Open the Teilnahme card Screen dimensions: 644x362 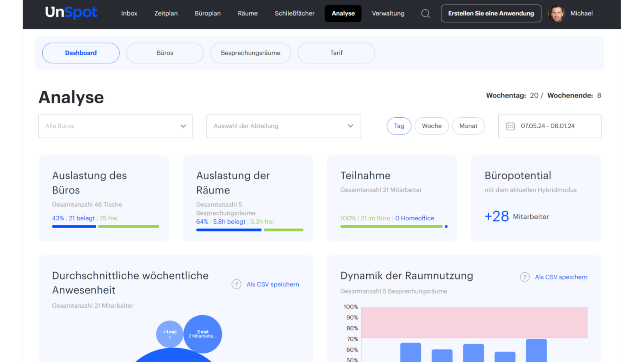point(392,198)
